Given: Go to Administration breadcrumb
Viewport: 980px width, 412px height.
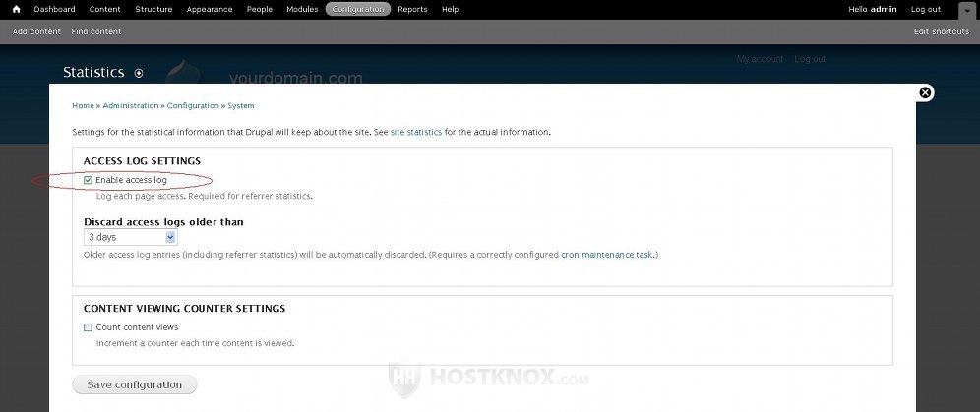Looking at the screenshot, I should [131, 106].
